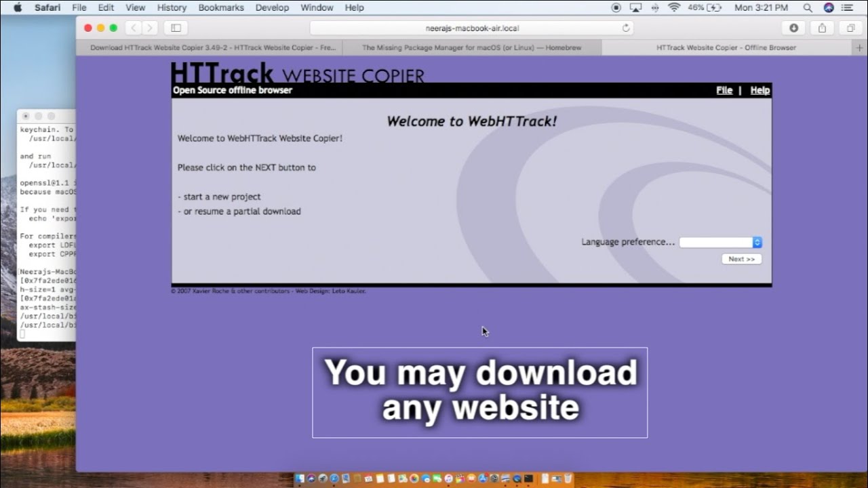This screenshot has width=868, height=488.
Task: Click the 'Welcome to WebHTTrack!' heading
Action: point(471,121)
